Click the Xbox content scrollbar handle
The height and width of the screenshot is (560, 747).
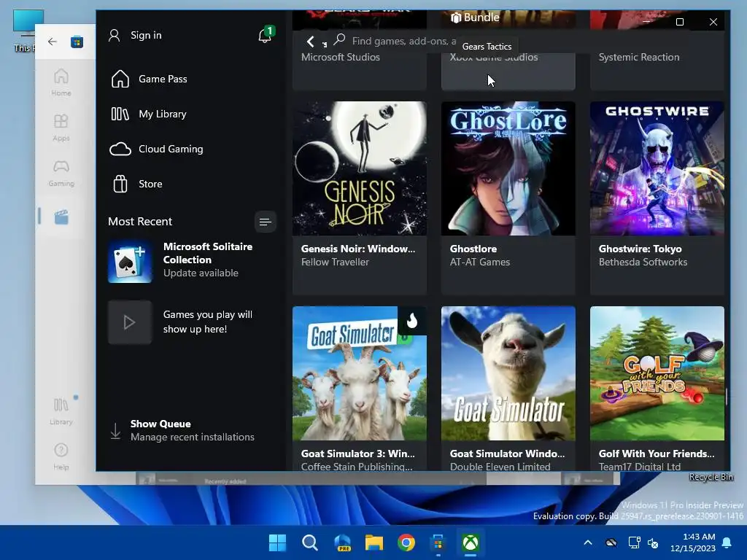point(727,397)
